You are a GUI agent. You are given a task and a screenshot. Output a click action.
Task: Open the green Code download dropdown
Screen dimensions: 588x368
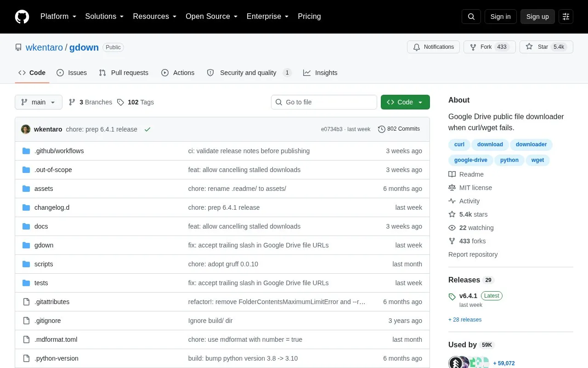405,102
